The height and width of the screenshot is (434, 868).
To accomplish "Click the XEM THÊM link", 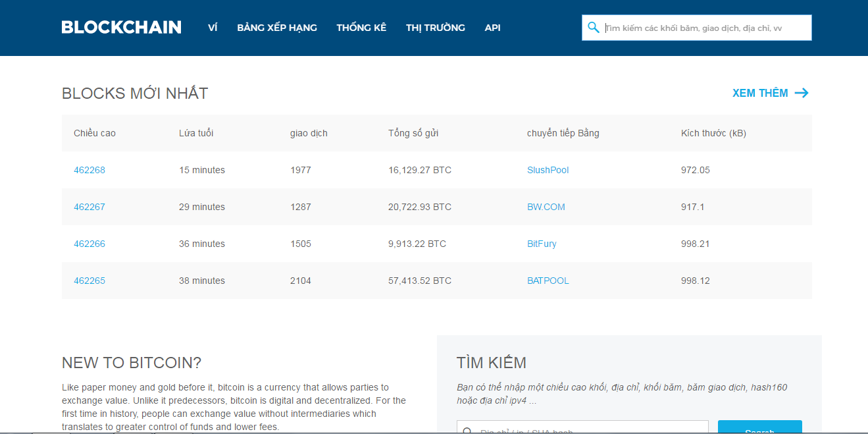I will 760,93.
